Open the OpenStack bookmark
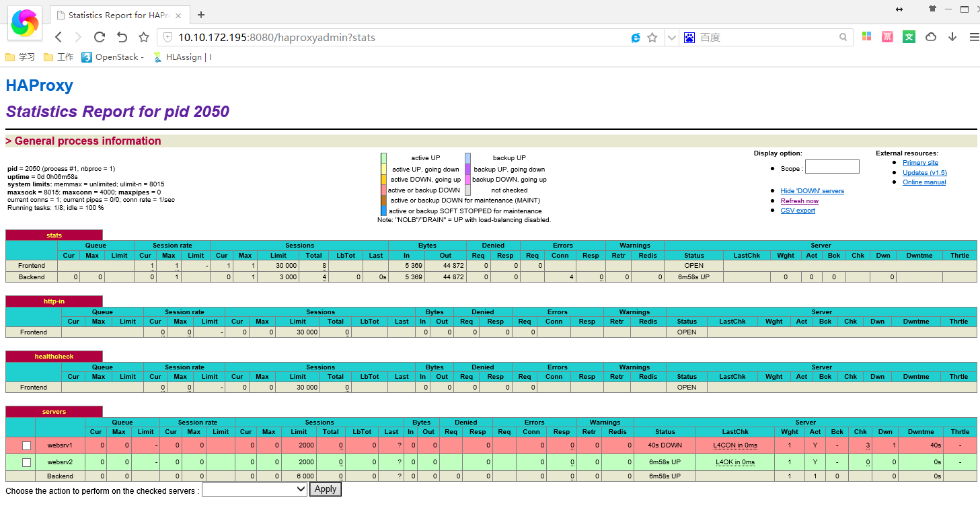980x510 pixels. click(112, 57)
